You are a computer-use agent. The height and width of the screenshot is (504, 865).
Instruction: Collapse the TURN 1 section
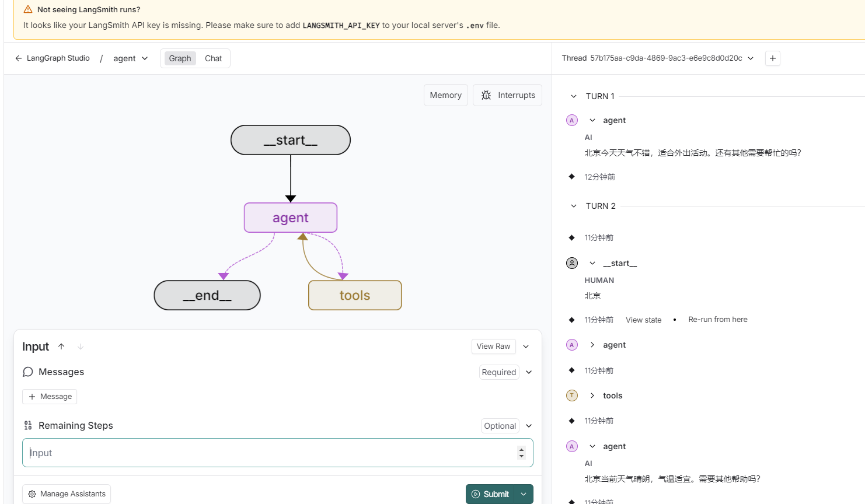pos(574,96)
